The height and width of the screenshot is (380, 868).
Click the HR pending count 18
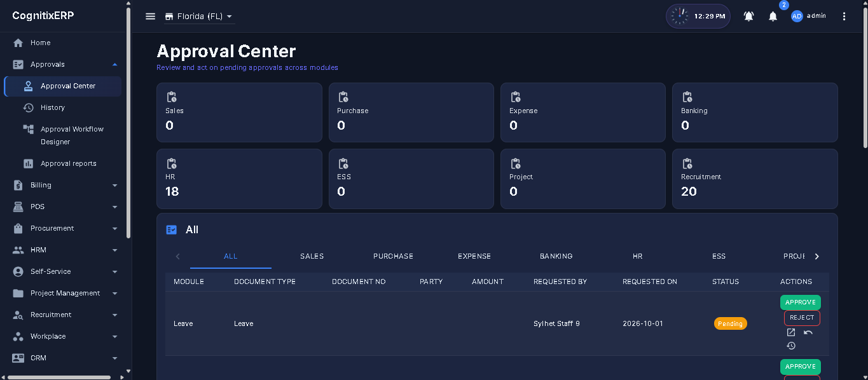172,191
